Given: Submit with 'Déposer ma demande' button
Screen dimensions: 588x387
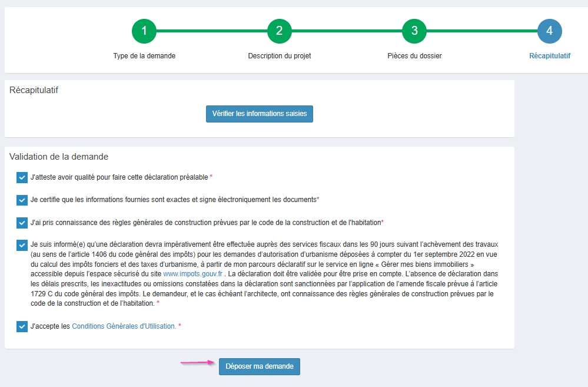Looking at the screenshot, I should pyautogui.click(x=260, y=366).
